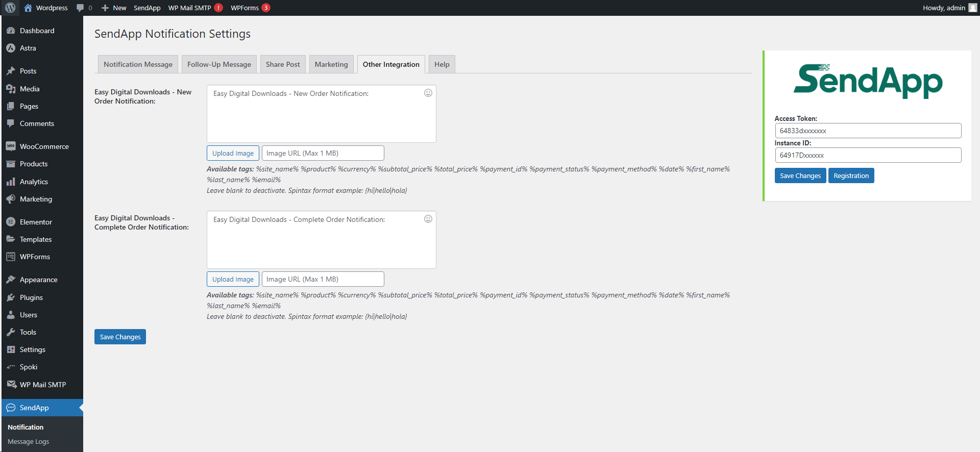This screenshot has width=980, height=452.
Task: Open emoji picker for New Order Notification
Action: 428,93
